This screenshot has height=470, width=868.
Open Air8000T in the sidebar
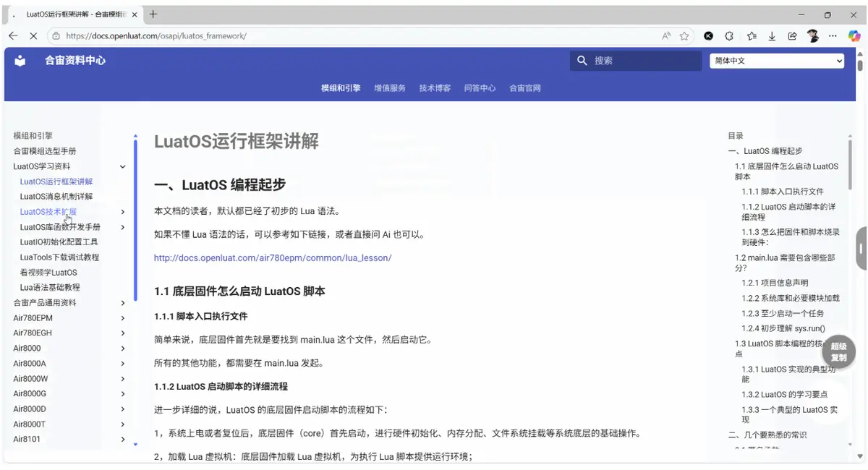tap(29, 424)
